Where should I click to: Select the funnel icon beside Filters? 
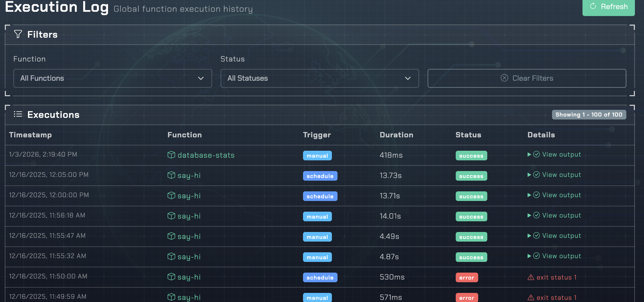(18, 34)
